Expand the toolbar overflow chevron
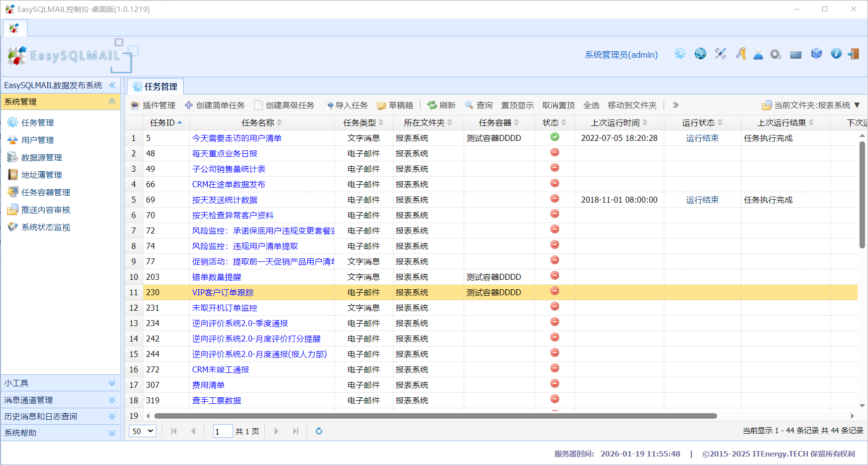Viewport: 868px width, 465px height. click(676, 105)
